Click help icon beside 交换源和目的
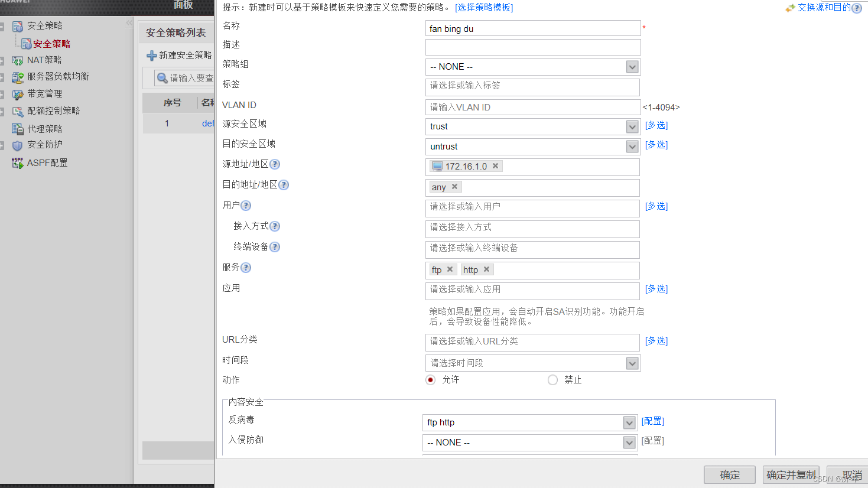Screen dimensions: 868x488 857,8
